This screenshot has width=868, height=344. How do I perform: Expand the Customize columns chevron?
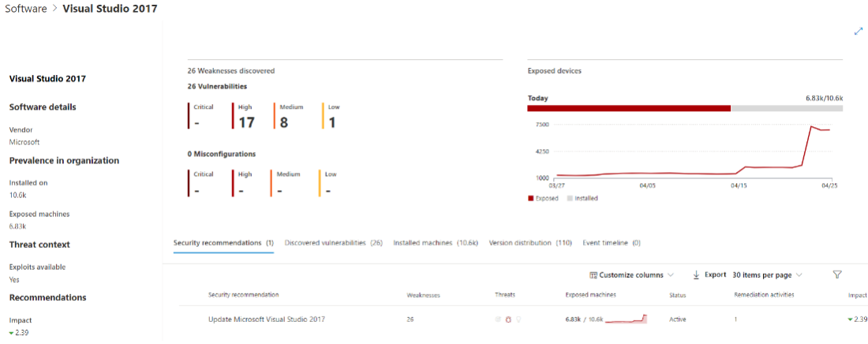coord(671,275)
